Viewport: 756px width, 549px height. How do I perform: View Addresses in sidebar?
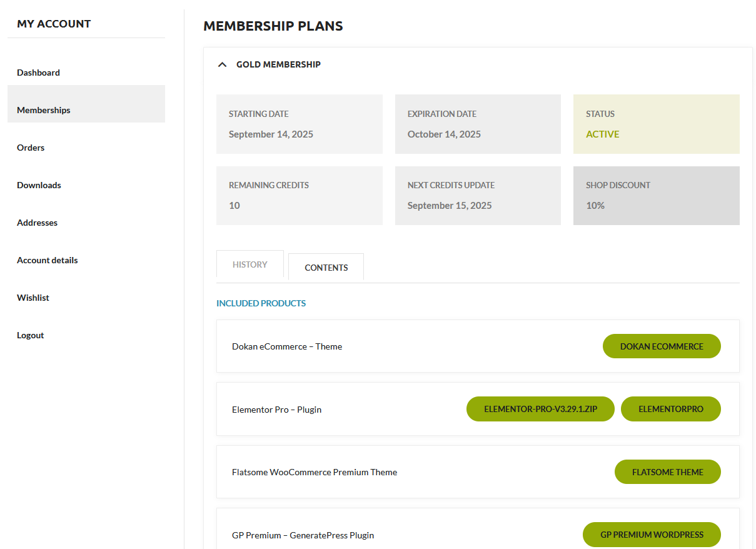pyautogui.click(x=37, y=223)
